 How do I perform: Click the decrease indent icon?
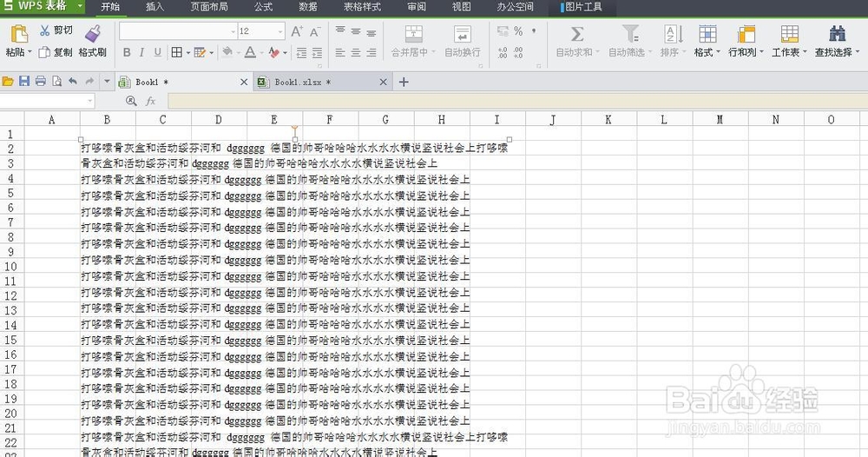[301, 53]
